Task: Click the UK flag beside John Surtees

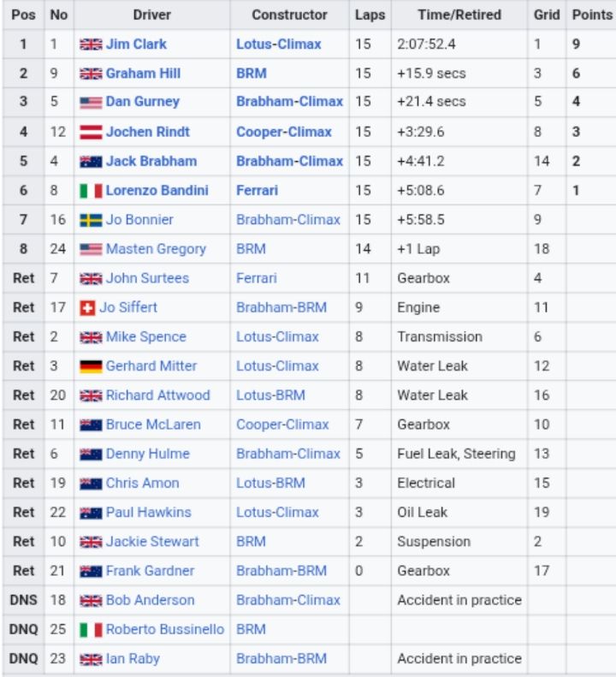Action: pos(91,278)
